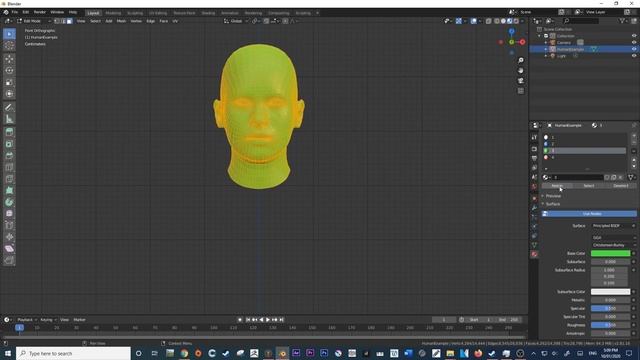The height and width of the screenshot is (360, 640).
Task: Open the Christensen-Burley subsurface method dropdown
Action: (613, 245)
